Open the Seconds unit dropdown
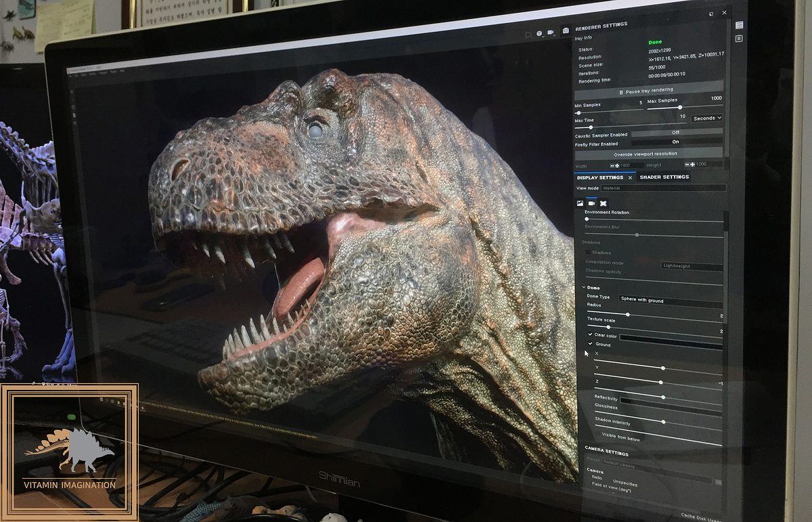This screenshot has width=812, height=522. click(x=706, y=118)
